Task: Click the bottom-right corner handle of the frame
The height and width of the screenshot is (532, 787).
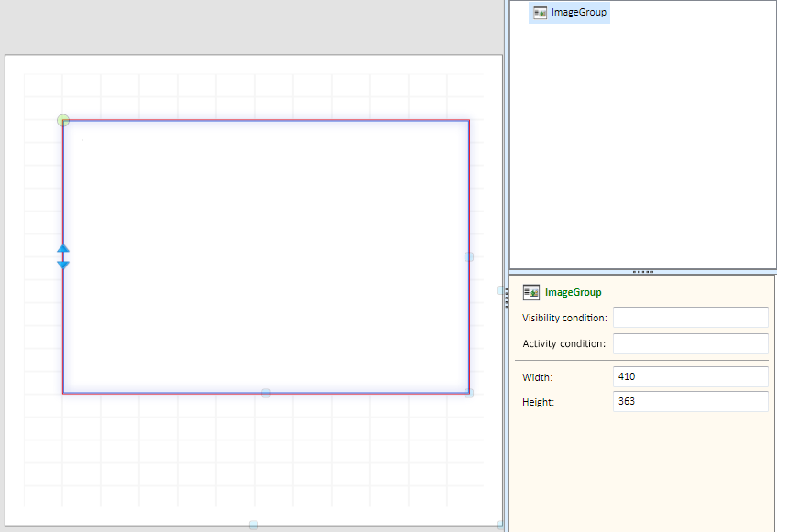Action: (x=469, y=393)
